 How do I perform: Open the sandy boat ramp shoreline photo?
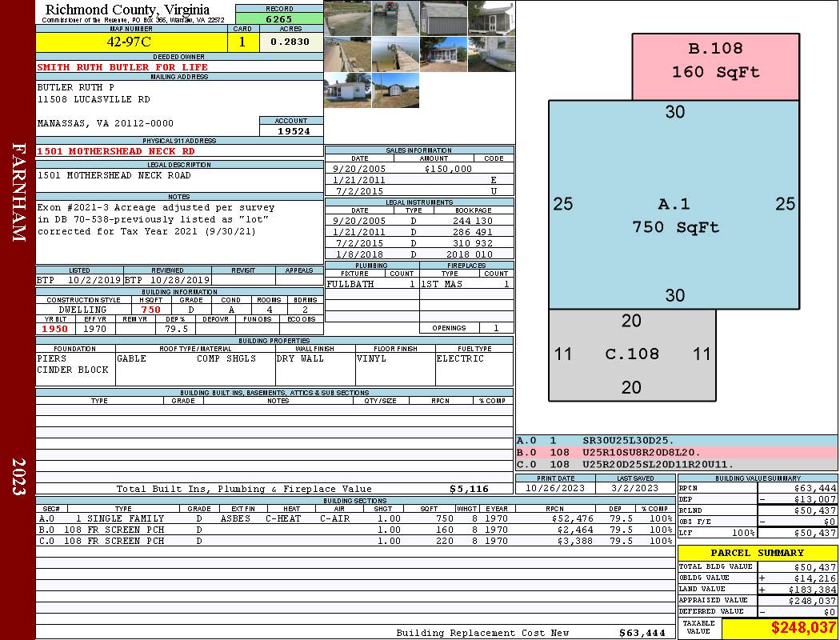tap(347, 18)
